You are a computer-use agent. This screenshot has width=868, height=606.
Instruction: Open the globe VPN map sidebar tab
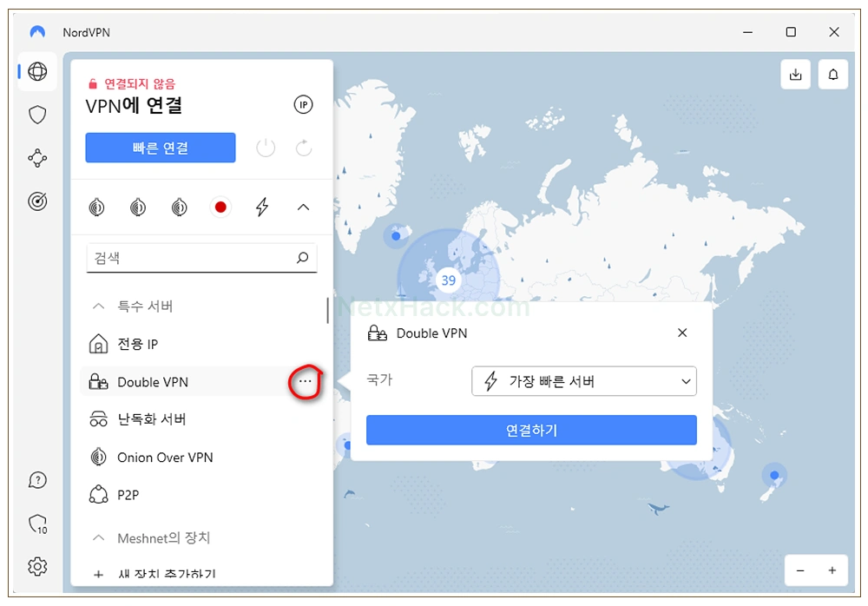tap(37, 71)
